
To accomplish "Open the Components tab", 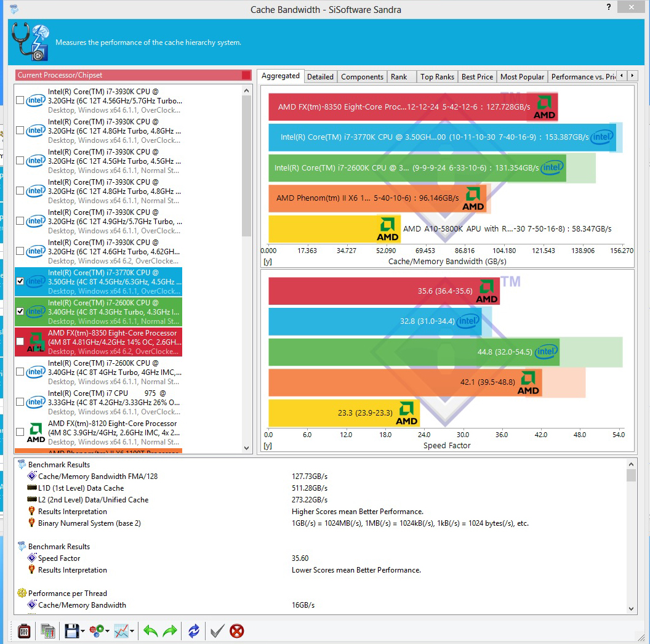I will tap(362, 77).
